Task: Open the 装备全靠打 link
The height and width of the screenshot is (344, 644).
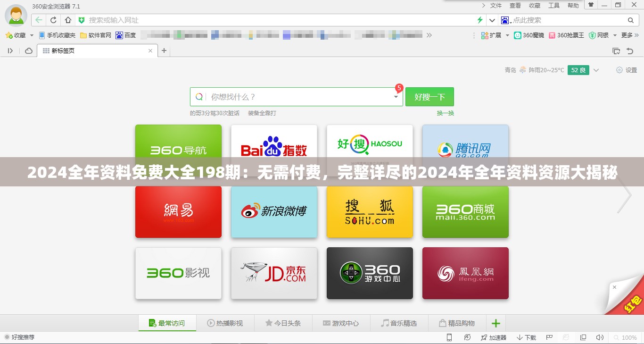Action: click(x=262, y=113)
